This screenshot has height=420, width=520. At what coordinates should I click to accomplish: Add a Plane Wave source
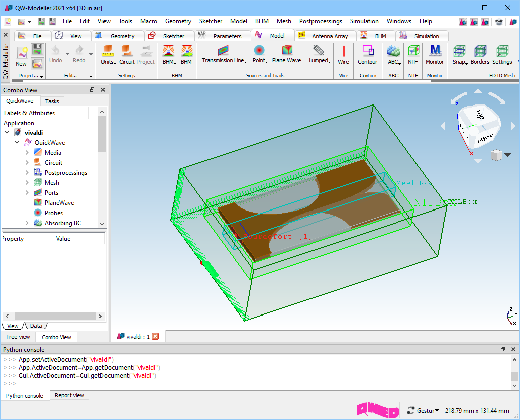(x=286, y=54)
